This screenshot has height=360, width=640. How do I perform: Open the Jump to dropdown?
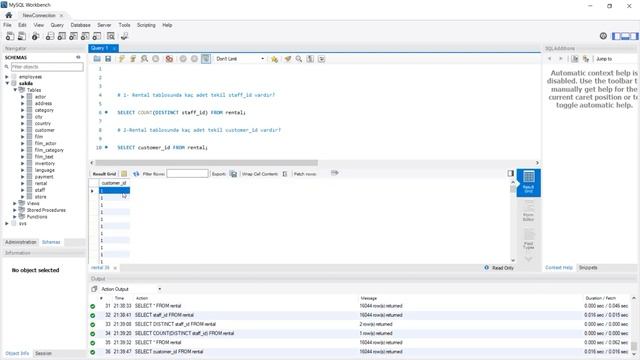[615, 59]
